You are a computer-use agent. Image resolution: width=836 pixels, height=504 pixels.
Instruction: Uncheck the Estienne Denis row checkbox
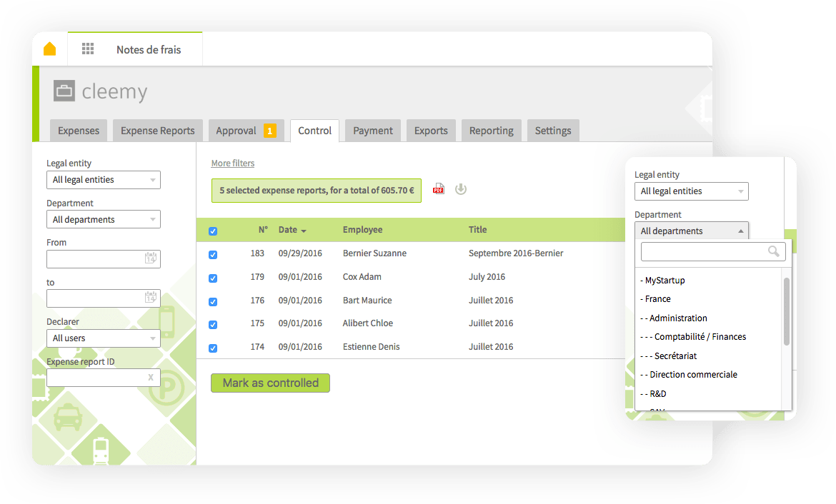click(x=213, y=348)
